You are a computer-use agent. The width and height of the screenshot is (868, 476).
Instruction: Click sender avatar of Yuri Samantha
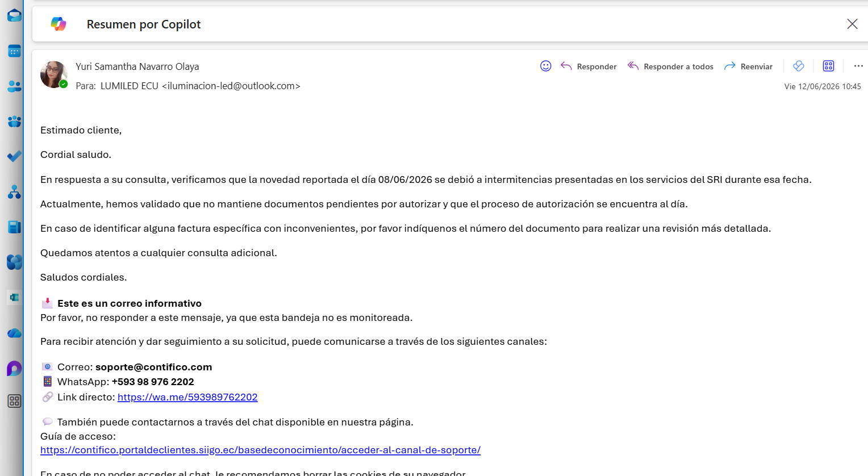54,74
